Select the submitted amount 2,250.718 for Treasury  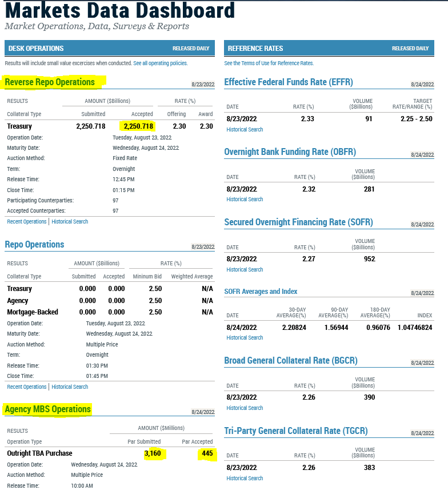[91, 126]
